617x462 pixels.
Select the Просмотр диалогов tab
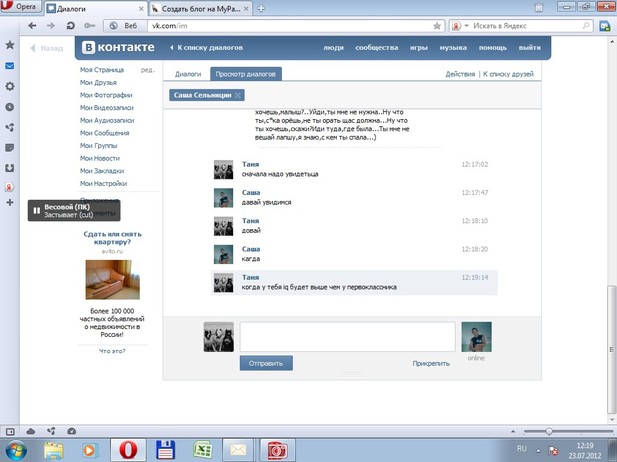coord(246,74)
